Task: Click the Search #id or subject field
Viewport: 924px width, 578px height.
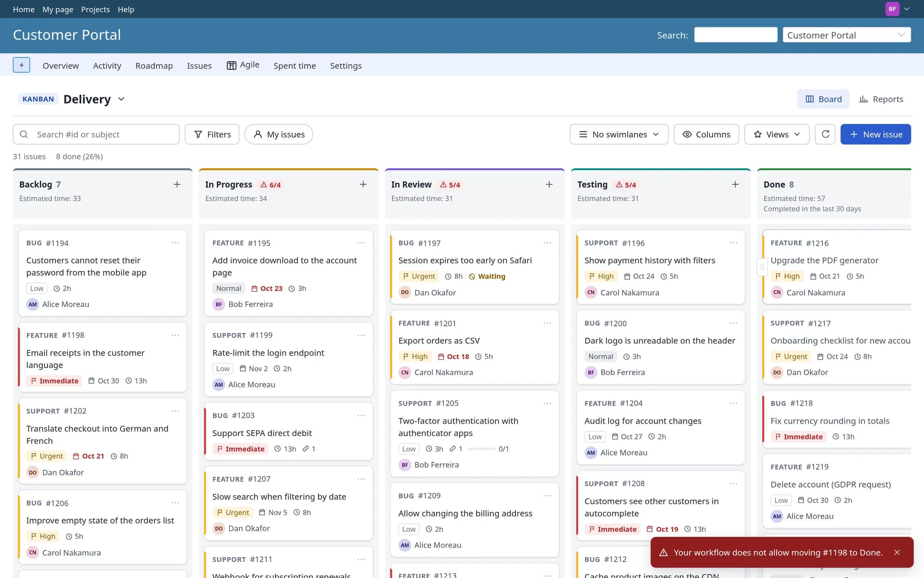Action: [x=96, y=134]
